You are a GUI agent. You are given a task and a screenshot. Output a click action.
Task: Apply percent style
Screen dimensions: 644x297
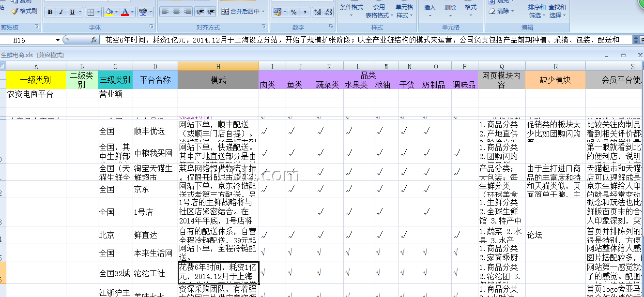click(293, 12)
